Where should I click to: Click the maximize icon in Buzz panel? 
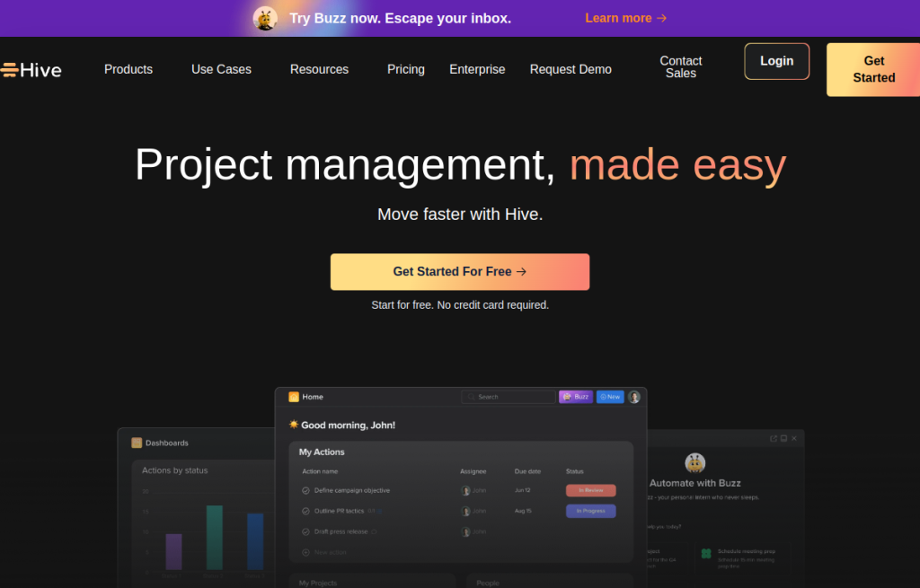[x=783, y=438]
